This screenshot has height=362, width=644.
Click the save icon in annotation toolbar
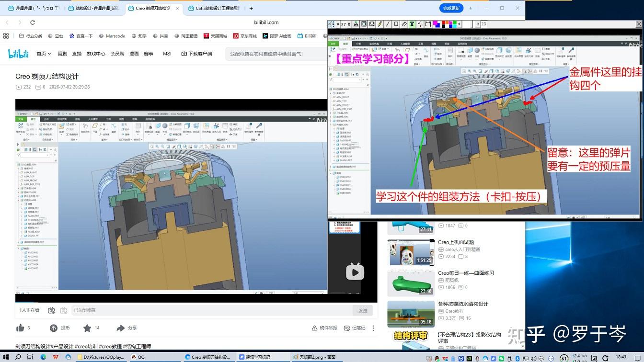pyautogui.click(x=372, y=24)
